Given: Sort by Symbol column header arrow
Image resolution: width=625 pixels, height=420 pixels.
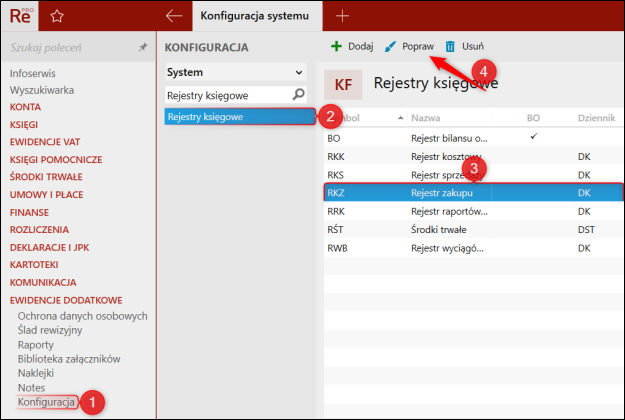Looking at the screenshot, I should tap(401, 118).
